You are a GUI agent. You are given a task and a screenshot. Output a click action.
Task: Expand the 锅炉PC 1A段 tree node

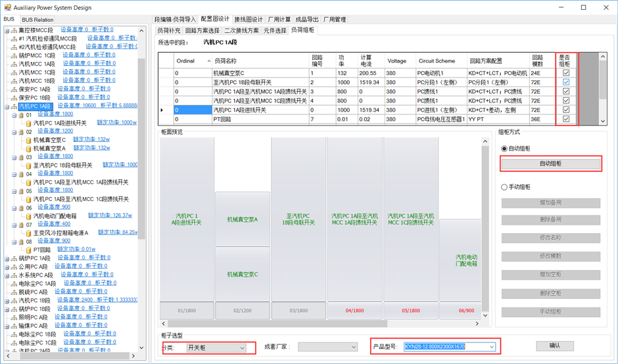7,259
